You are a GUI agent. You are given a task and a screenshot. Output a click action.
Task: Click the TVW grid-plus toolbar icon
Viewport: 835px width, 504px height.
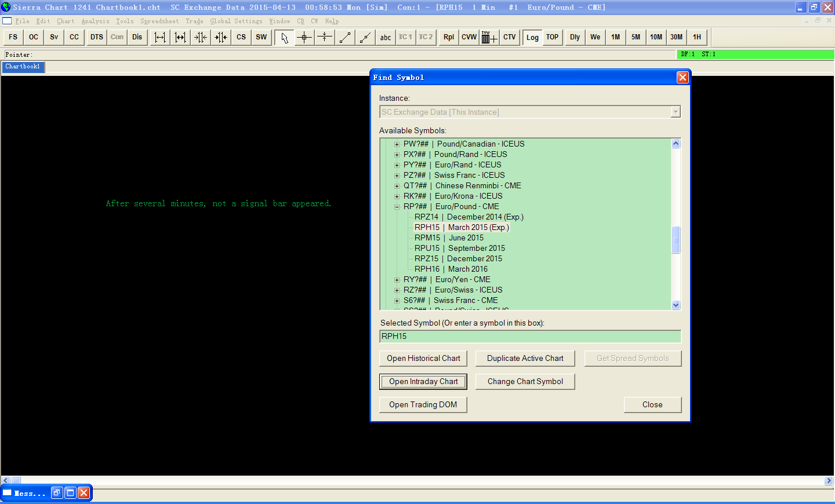point(489,37)
